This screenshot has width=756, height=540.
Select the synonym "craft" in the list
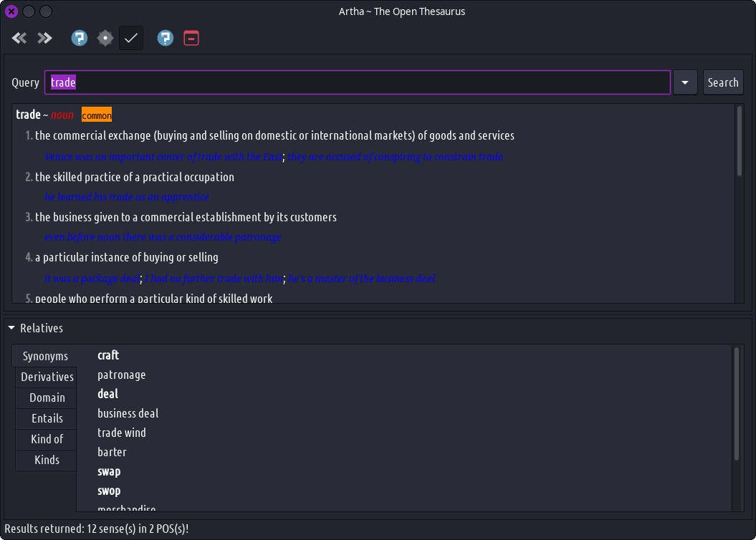click(x=108, y=355)
